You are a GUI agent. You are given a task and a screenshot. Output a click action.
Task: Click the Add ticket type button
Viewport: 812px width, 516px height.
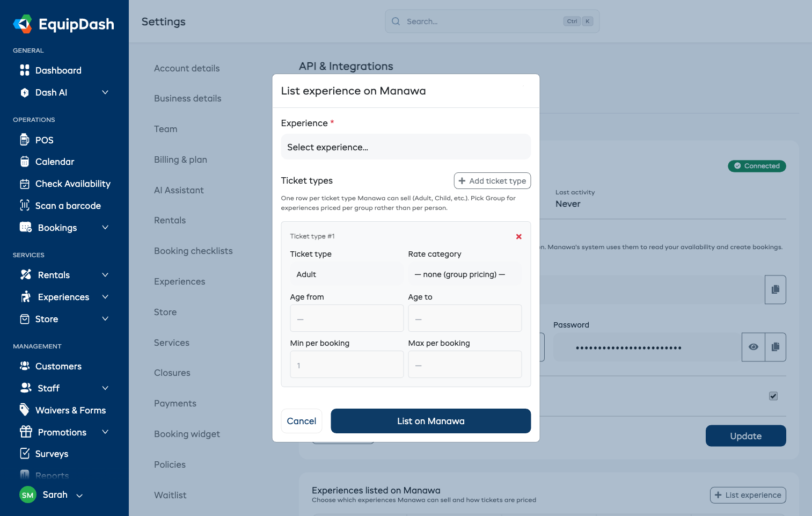click(x=492, y=181)
